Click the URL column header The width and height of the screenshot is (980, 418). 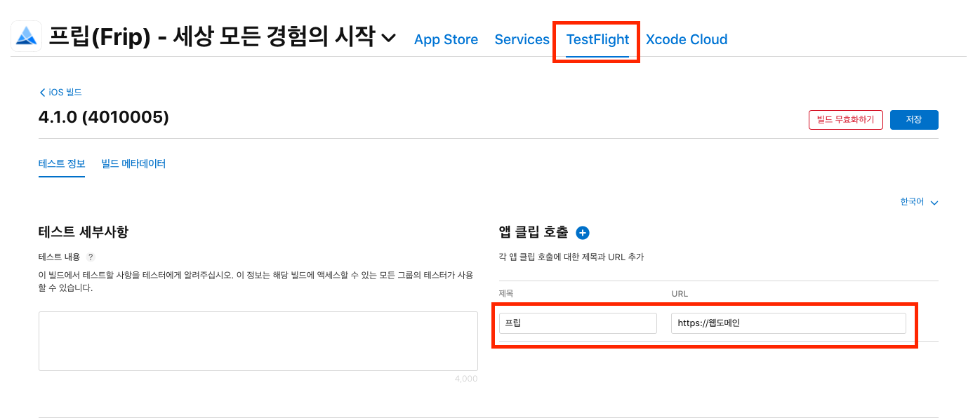coord(680,294)
